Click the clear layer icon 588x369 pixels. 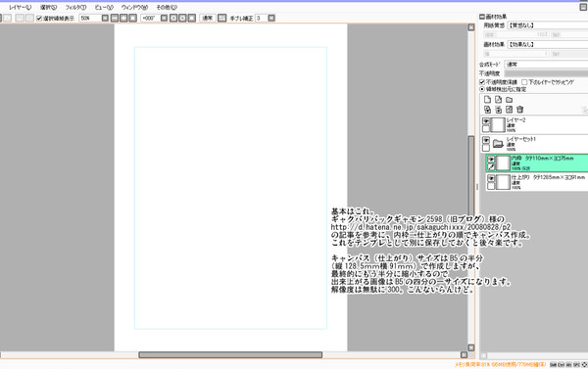pos(509,110)
